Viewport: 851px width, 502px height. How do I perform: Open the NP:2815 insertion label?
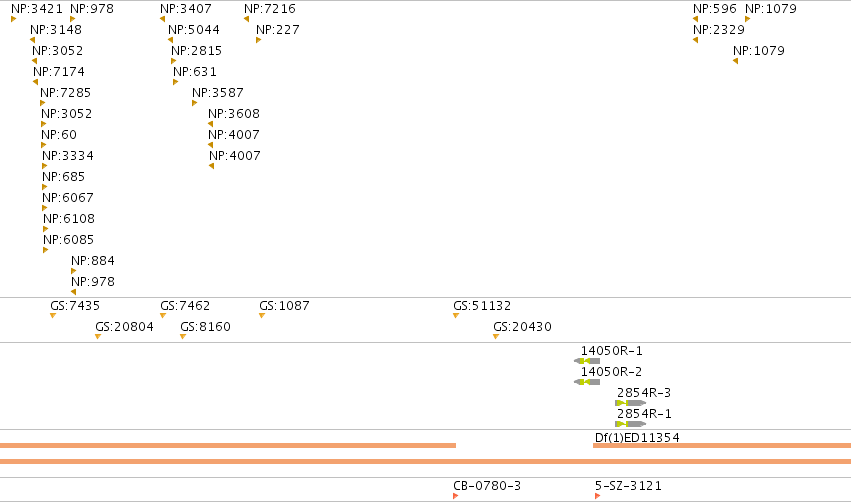click(x=196, y=51)
